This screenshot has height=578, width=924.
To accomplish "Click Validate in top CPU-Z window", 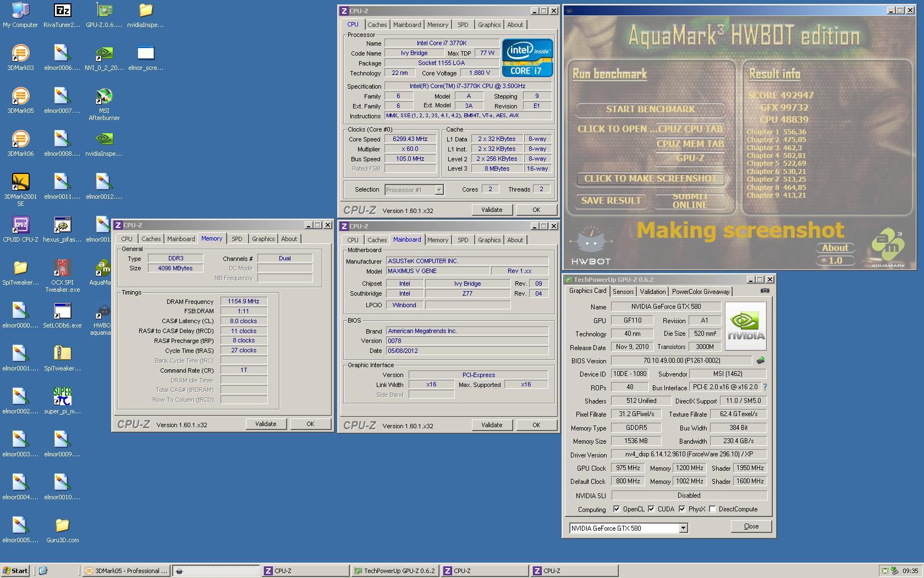I will pos(491,210).
